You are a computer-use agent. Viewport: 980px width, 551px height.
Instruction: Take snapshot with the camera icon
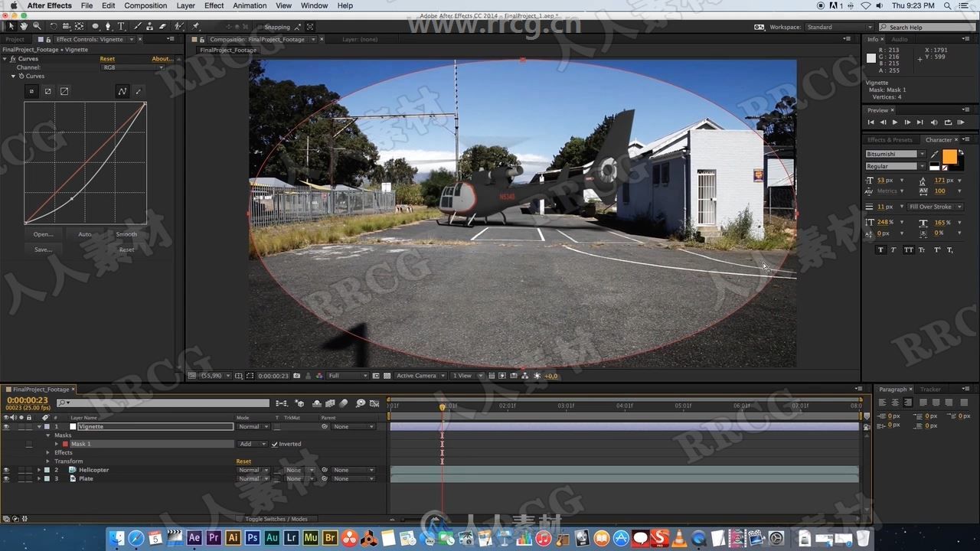point(296,376)
